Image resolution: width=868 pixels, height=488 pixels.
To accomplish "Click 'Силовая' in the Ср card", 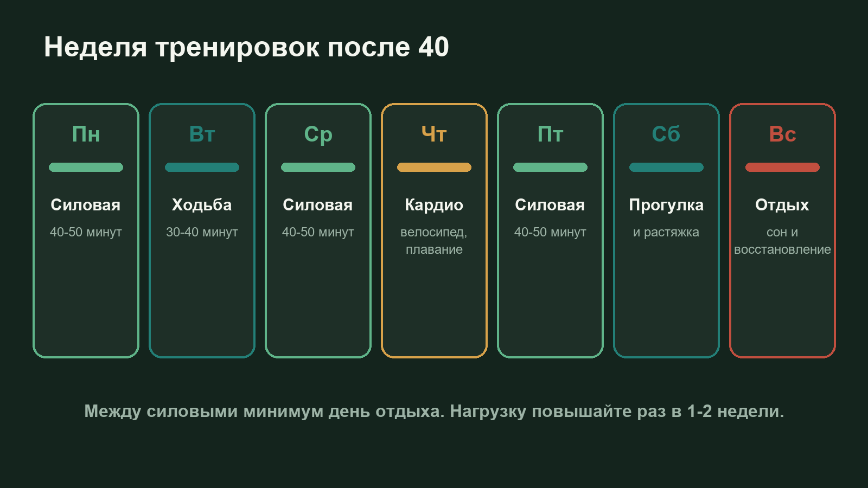I will (x=318, y=205).
